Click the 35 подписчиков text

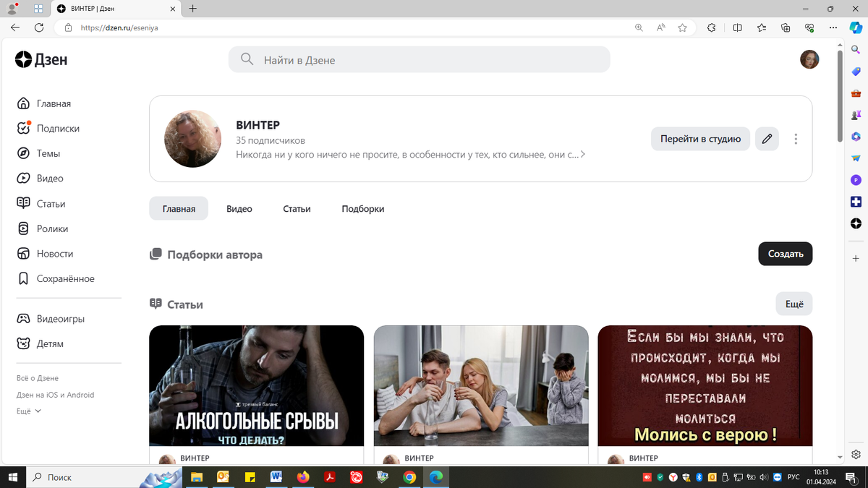271,140
